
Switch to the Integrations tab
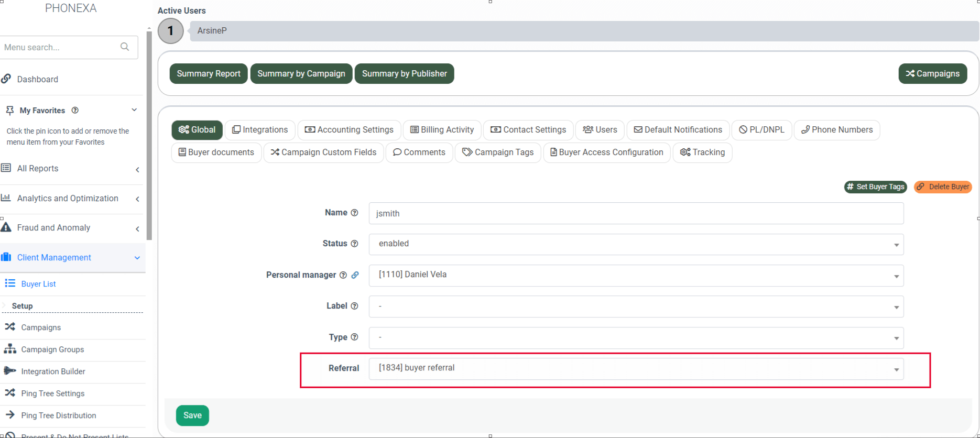[x=260, y=130]
